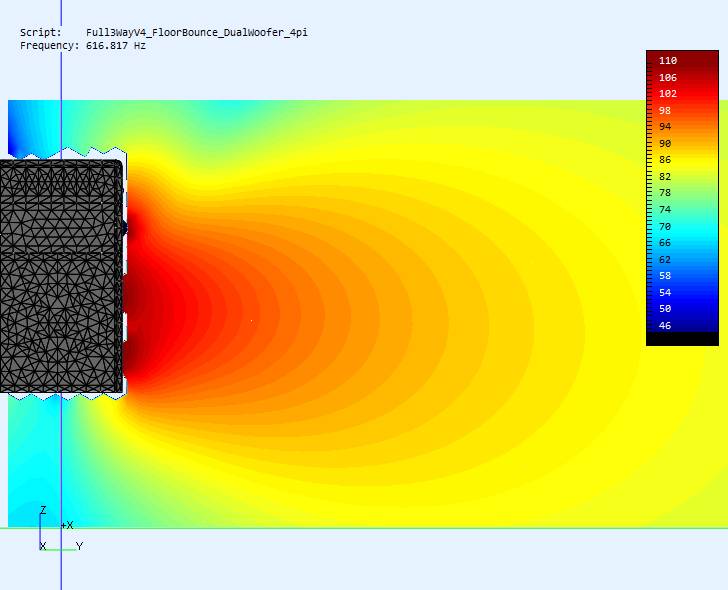Click the 82 label on color legend
Screen dimensions: 728x590
click(x=665, y=176)
